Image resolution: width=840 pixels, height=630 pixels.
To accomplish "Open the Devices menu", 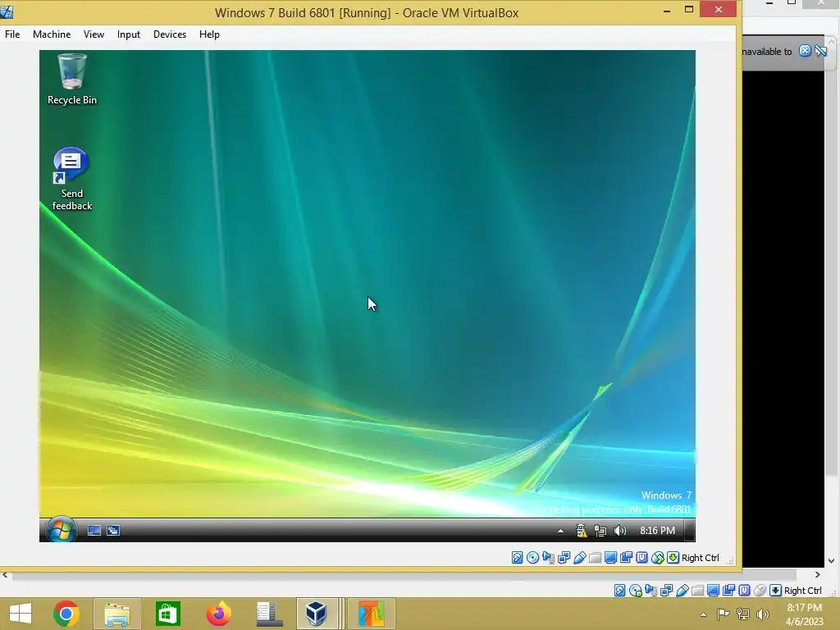I will tap(170, 34).
